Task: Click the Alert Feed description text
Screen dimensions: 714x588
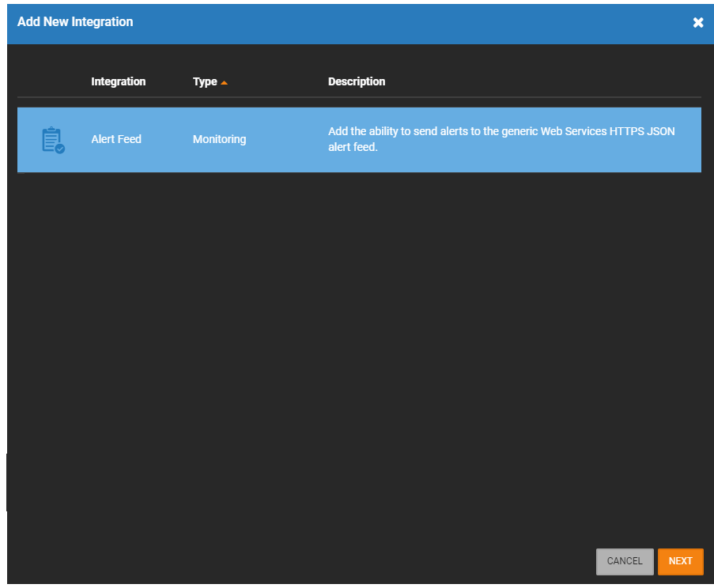Action: [501, 139]
